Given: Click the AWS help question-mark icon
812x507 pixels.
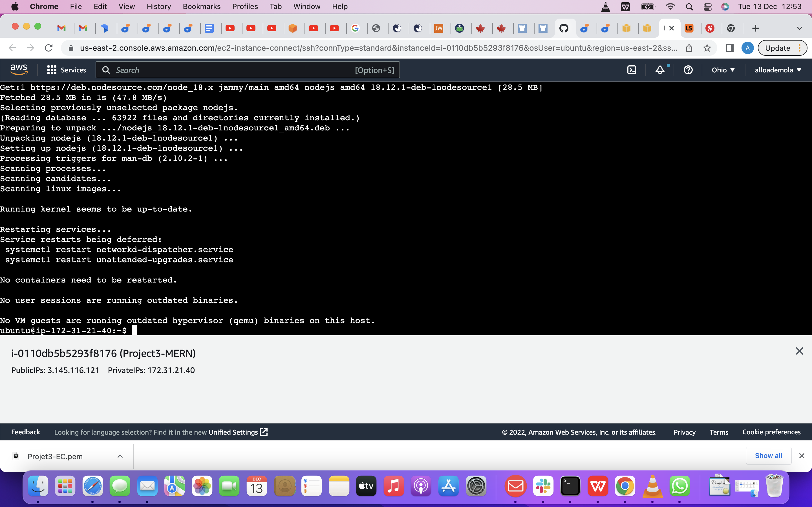Looking at the screenshot, I should click(x=688, y=70).
